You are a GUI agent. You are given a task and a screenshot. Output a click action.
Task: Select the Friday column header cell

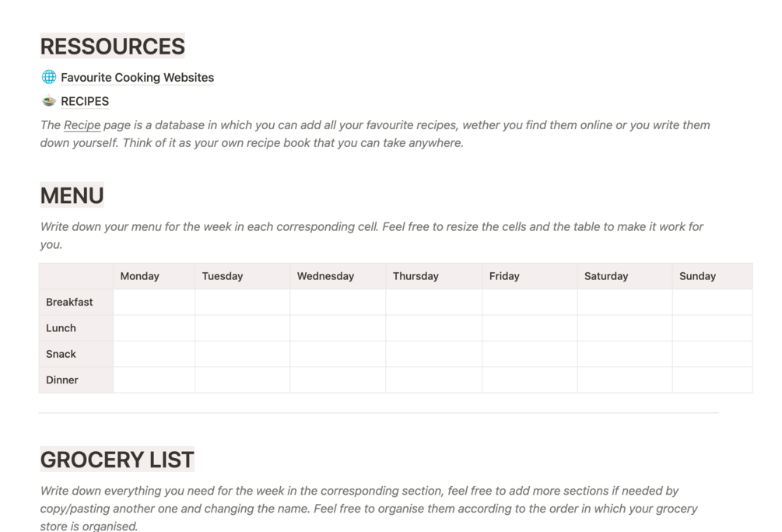click(x=529, y=276)
